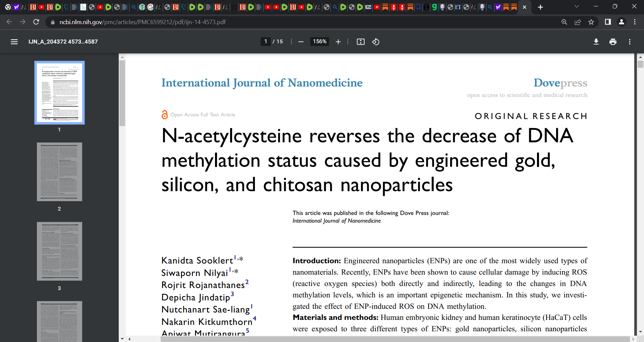
Task: Close the current PDF tab
Action: point(525,7)
